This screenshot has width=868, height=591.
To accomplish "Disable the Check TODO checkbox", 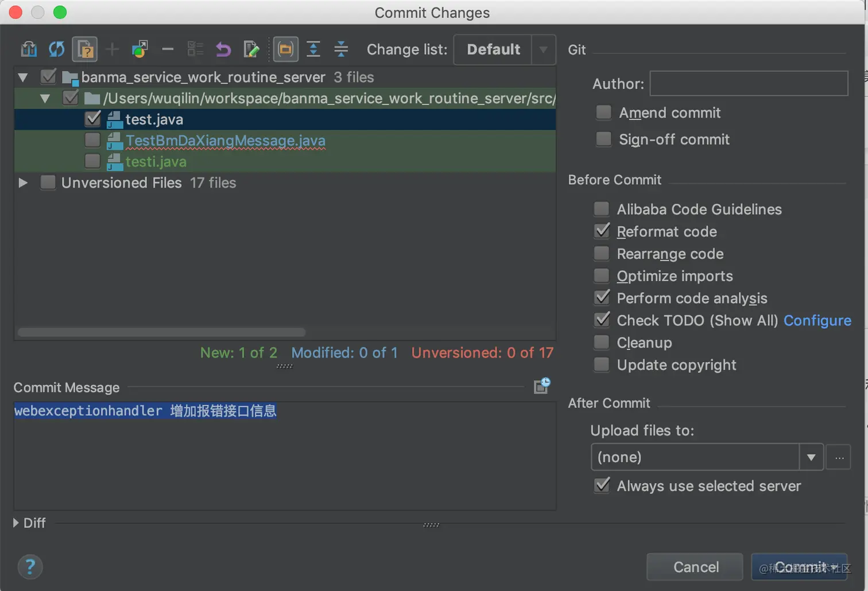I will (602, 320).
